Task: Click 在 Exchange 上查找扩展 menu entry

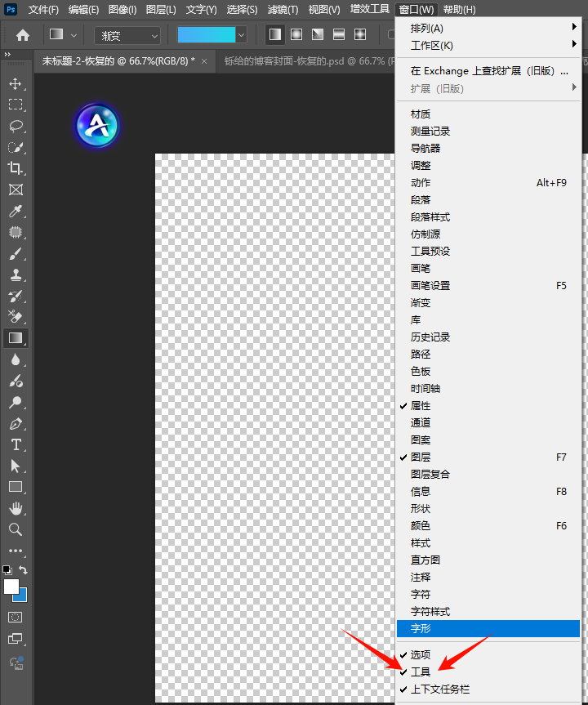Action: point(488,71)
